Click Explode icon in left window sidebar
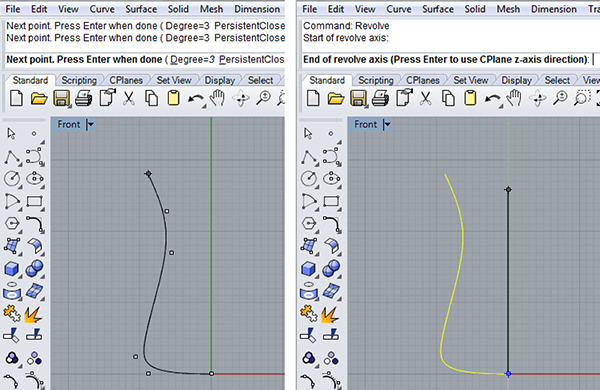The height and width of the screenshot is (390, 600). click(x=33, y=314)
